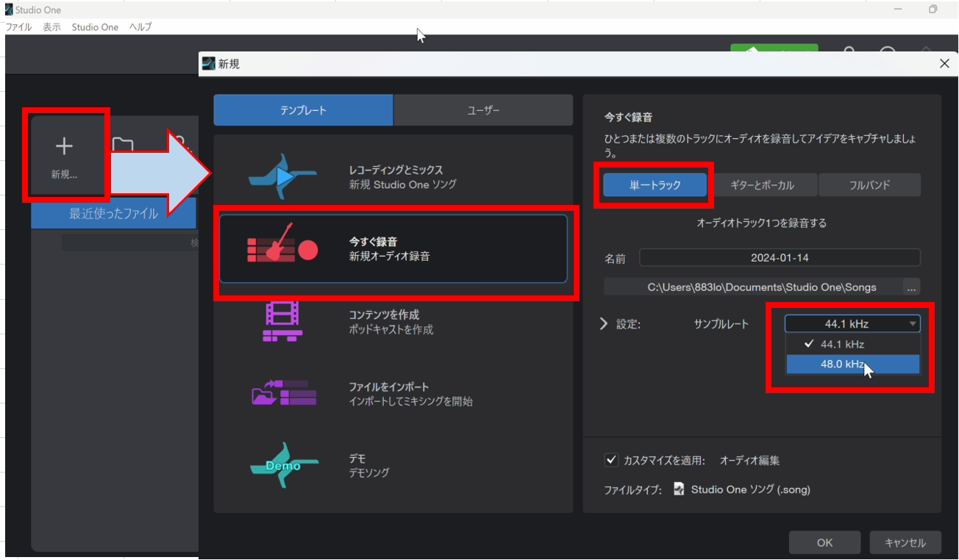Click the オーディオトラック1つを録音する description

(x=761, y=223)
